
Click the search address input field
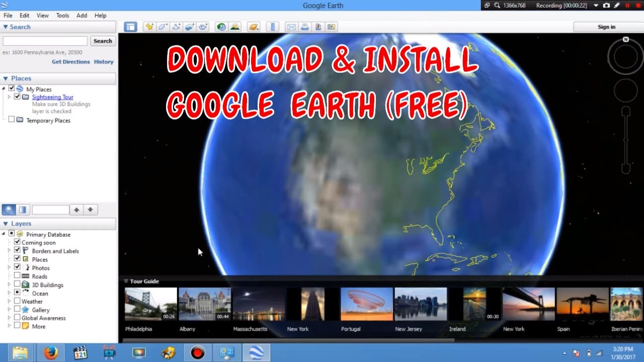coord(45,41)
